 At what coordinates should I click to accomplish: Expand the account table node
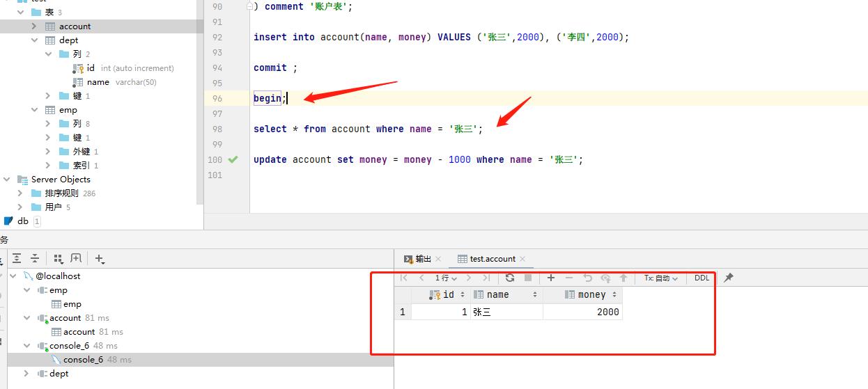point(34,26)
